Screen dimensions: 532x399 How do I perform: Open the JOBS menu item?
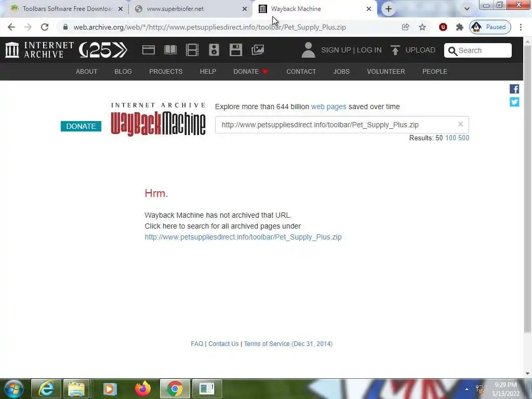(x=341, y=72)
